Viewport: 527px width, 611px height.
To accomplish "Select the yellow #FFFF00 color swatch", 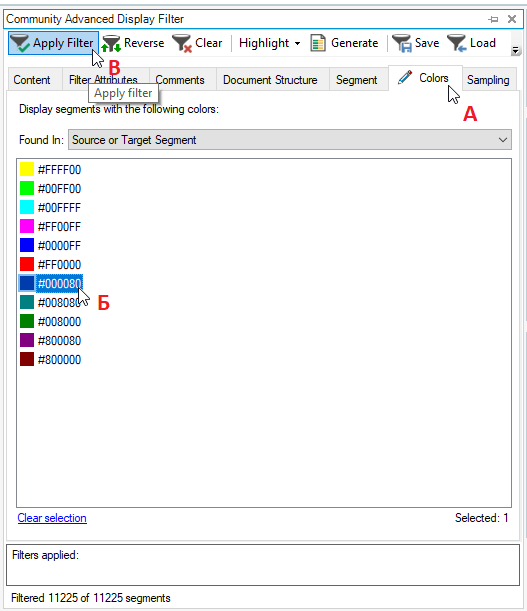I will pos(27,170).
